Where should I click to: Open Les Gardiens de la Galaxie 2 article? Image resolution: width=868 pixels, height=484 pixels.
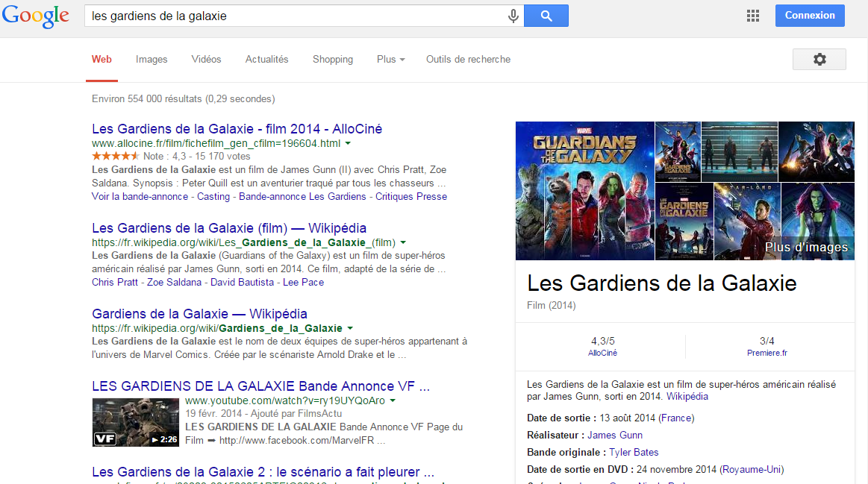[263, 472]
